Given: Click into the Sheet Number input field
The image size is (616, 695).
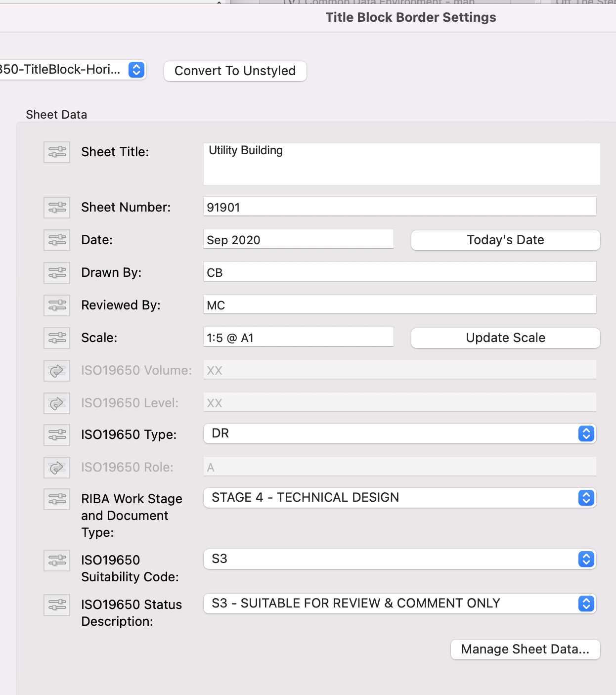Looking at the screenshot, I should point(399,207).
